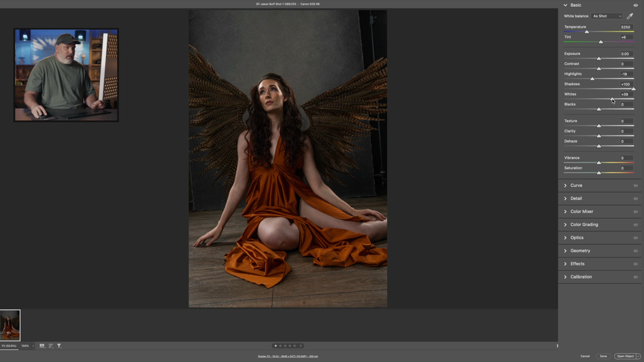Screen dimensions: 644x362
Task: Select the filmstrip thumbnail of the model
Action: [10, 325]
